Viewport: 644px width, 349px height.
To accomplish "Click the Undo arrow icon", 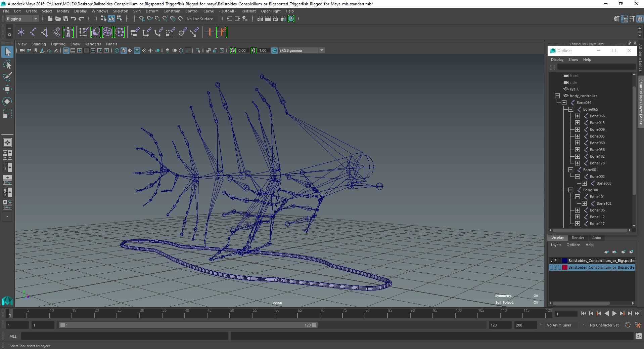I will tap(74, 19).
